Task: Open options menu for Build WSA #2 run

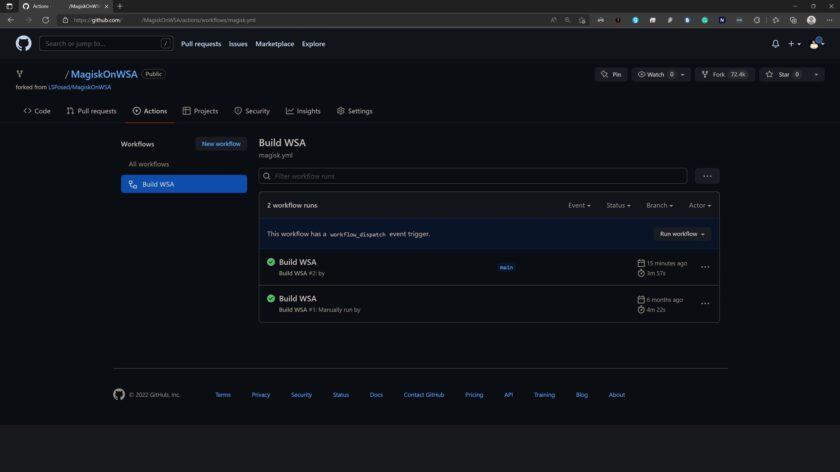Action: [x=705, y=267]
